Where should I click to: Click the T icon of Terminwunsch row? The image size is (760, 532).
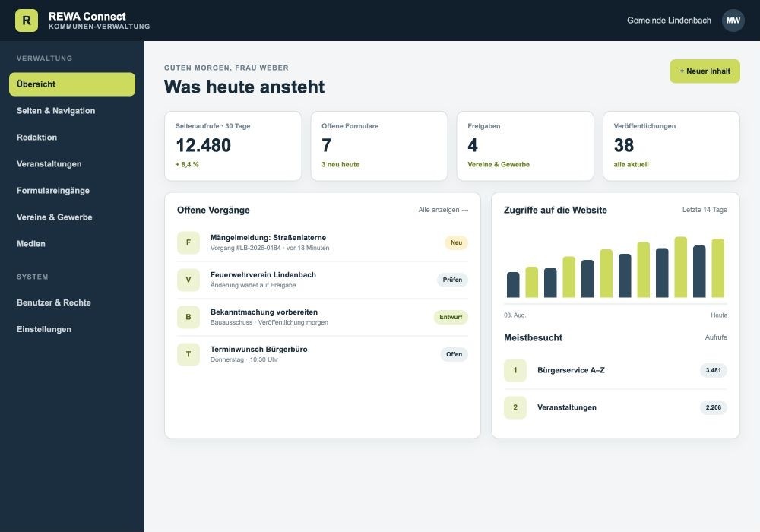[188, 355]
